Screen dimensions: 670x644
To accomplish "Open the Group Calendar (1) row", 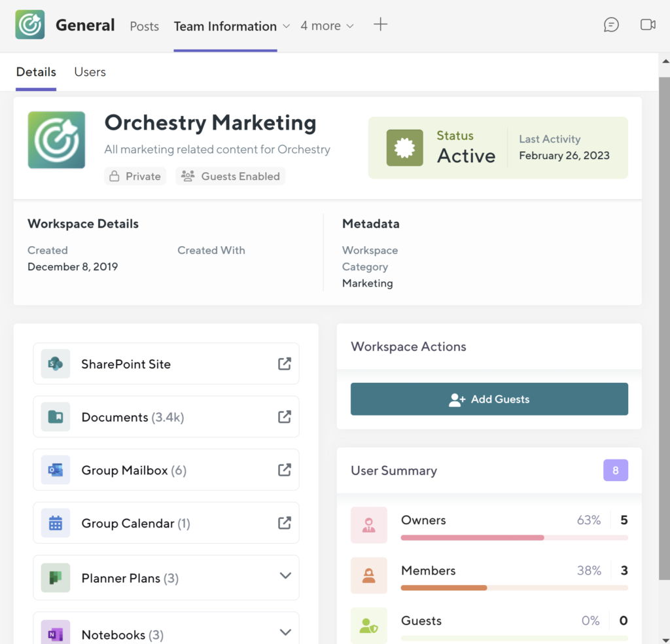I will coord(166,523).
